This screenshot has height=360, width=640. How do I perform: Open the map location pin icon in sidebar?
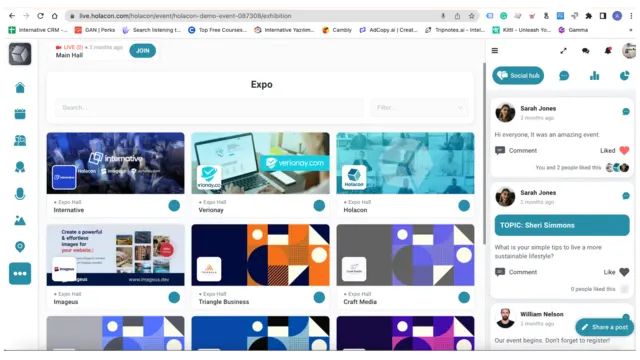click(20, 247)
